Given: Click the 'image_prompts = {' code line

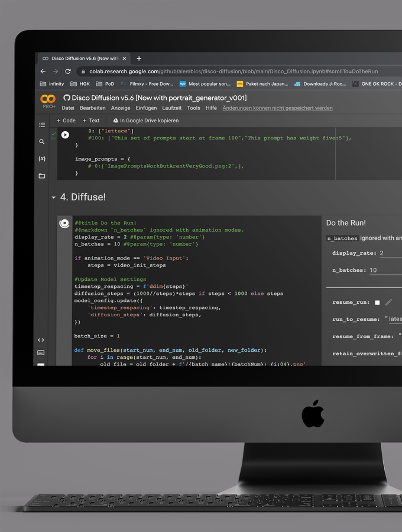Looking at the screenshot, I should [x=102, y=159].
